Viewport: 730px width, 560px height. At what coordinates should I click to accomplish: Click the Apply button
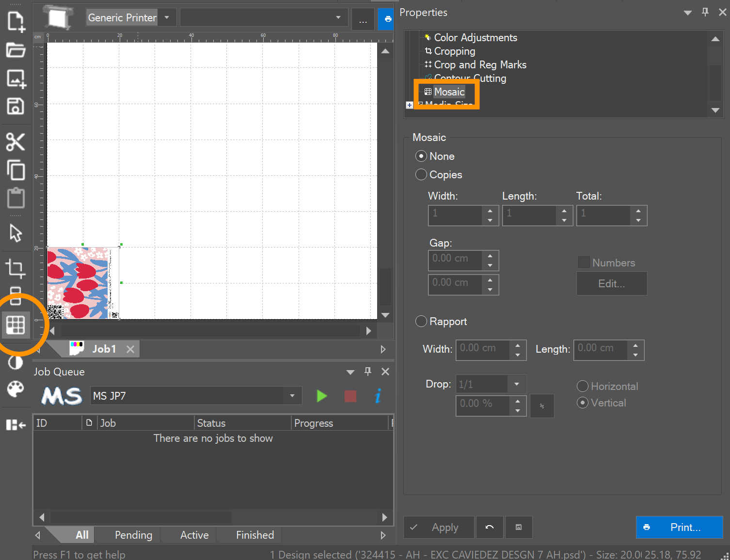coord(439,527)
